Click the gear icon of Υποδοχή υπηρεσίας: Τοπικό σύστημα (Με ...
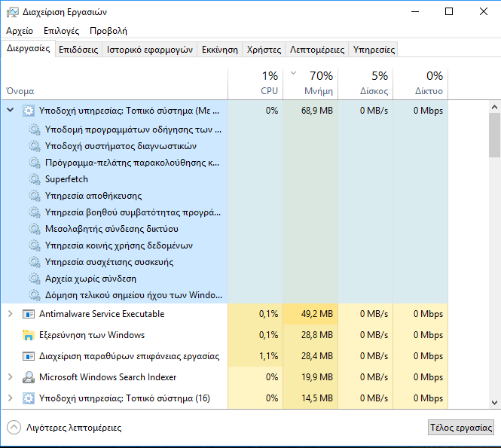501x448 pixels. (29, 111)
